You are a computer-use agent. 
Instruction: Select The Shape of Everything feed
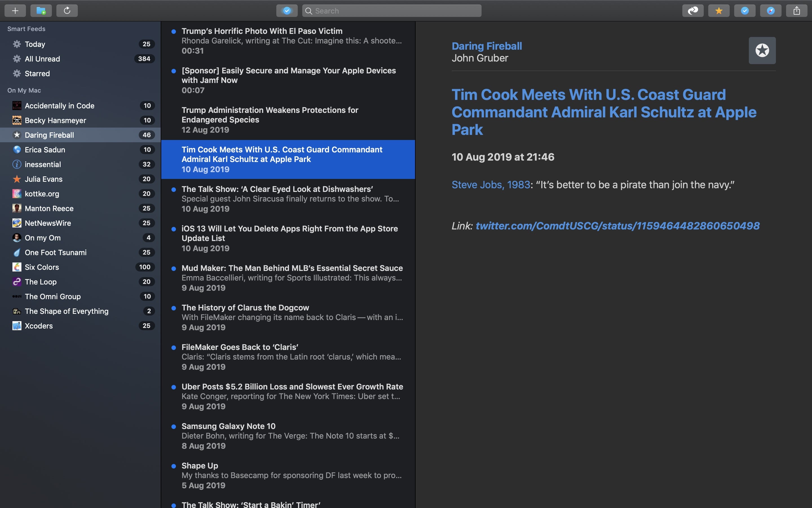[x=81, y=311]
